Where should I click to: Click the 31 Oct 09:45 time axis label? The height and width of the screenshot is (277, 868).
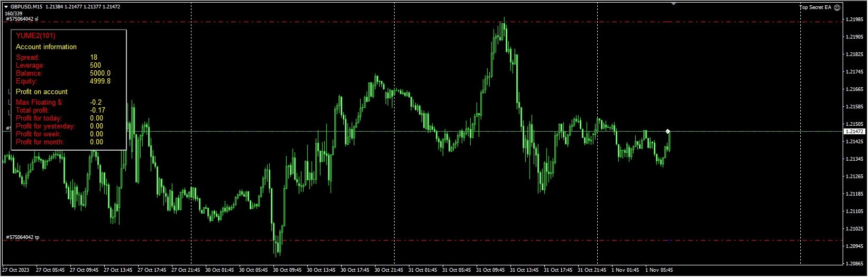coord(490,270)
